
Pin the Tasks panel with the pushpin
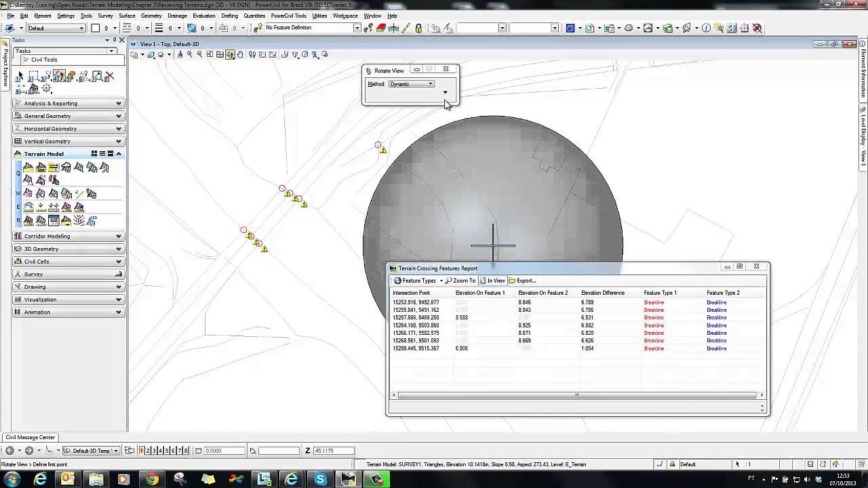tap(115, 41)
